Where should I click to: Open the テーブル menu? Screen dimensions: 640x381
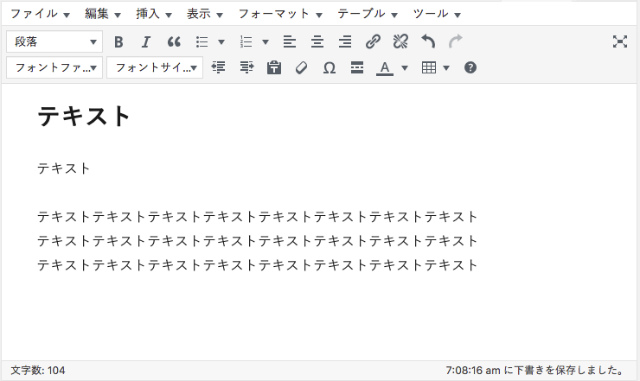pos(367,14)
